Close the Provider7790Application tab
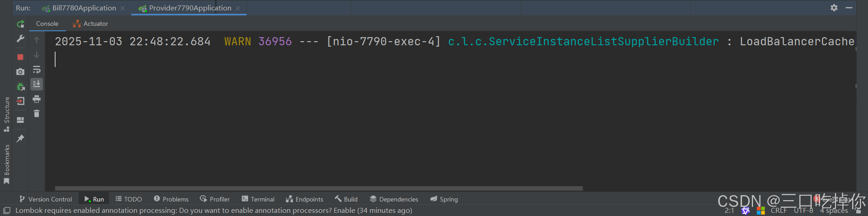The height and width of the screenshot is (216, 868). point(238,8)
